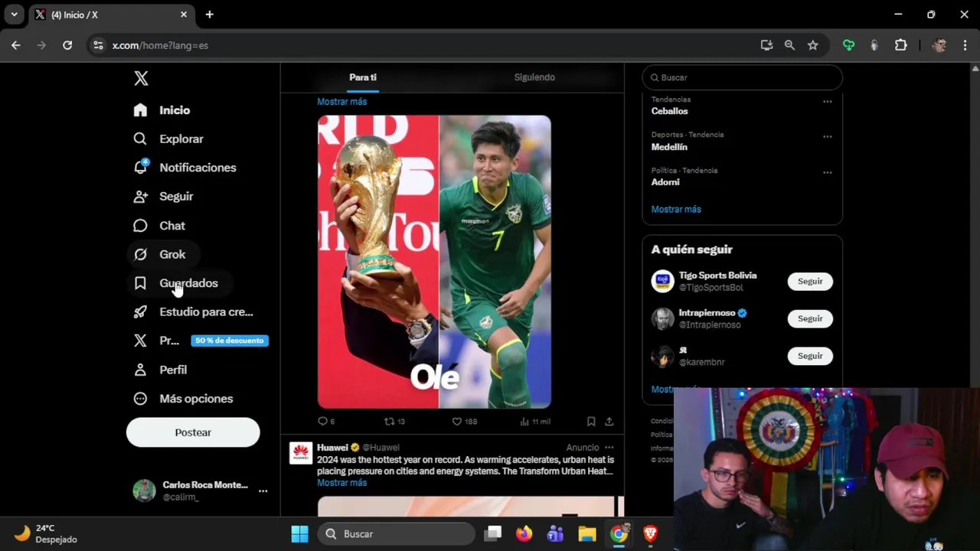Image resolution: width=980 pixels, height=551 pixels.
Task: Open Chrome tab search dropdown
Action: click(x=14, y=15)
